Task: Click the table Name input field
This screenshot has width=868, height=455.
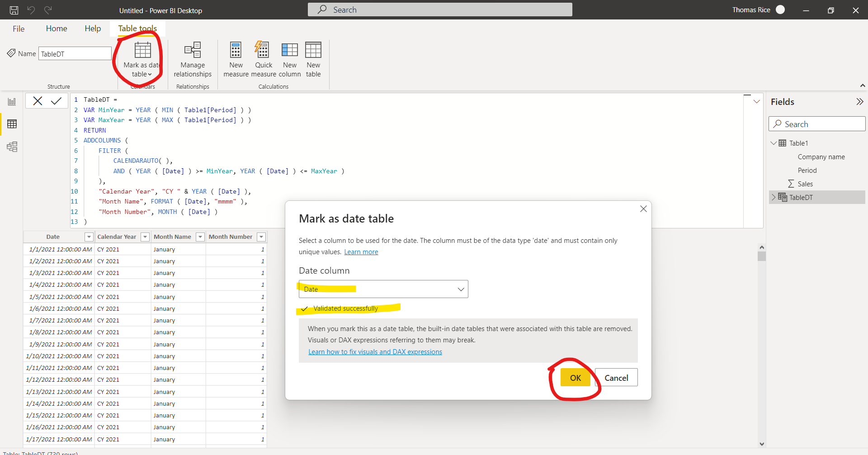Action: [75, 54]
